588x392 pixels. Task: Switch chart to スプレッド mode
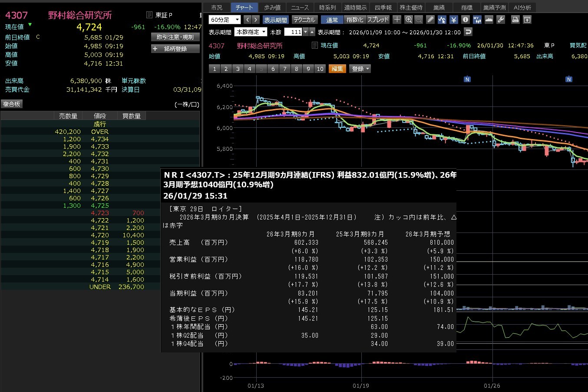[x=378, y=20]
